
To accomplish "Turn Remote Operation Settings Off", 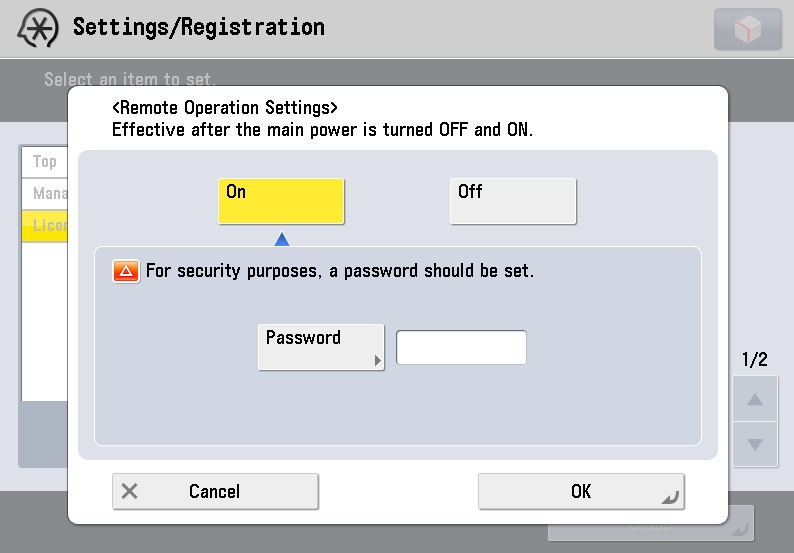I will [x=513, y=201].
